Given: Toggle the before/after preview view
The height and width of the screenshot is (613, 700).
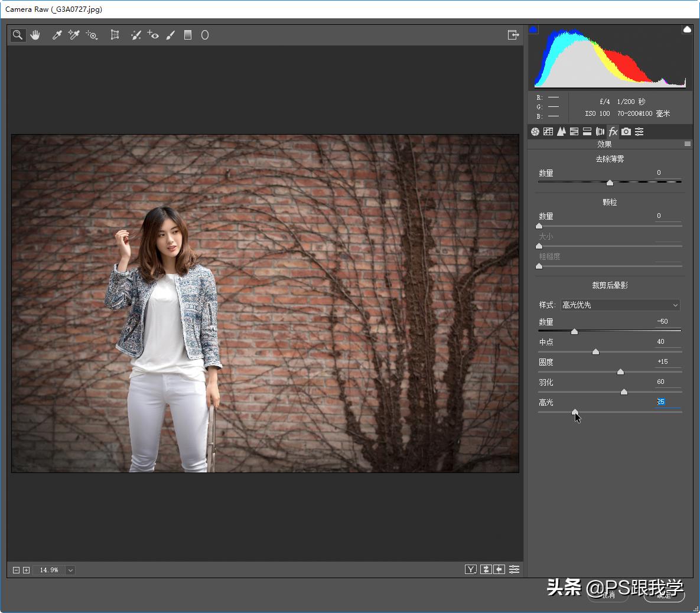Looking at the screenshot, I should [x=471, y=569].
